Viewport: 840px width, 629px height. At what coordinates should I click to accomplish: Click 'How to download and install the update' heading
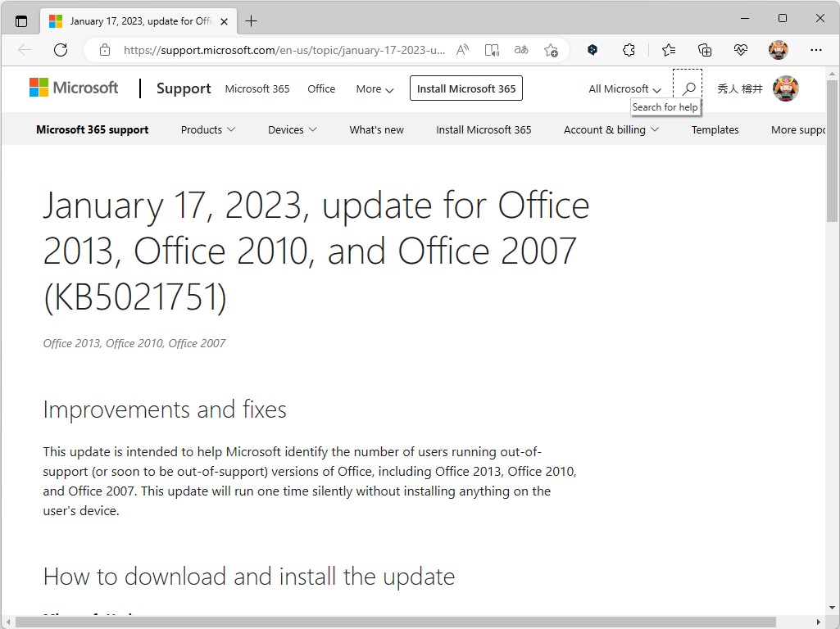tap(248, 577)
